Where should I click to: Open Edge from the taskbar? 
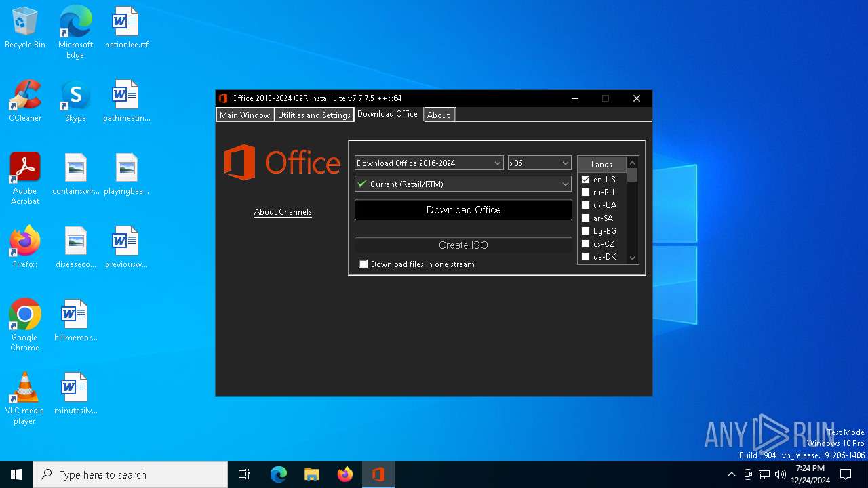(x=279, y=474)
